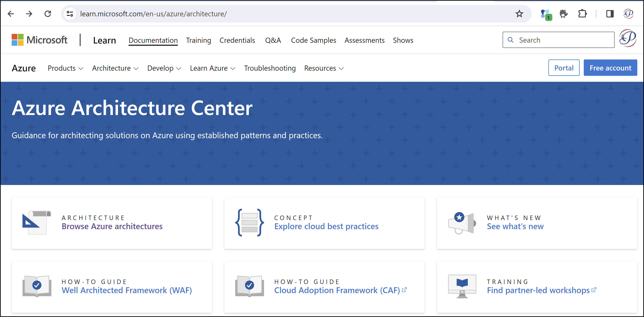Click the Microsoft logo
Image resolution: width=644 pixels, height=317 pixels.
pos(39,40)
